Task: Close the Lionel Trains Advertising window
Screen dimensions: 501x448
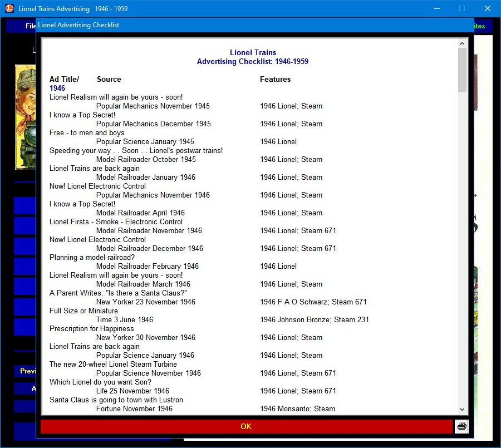Action: pos(487,9)
